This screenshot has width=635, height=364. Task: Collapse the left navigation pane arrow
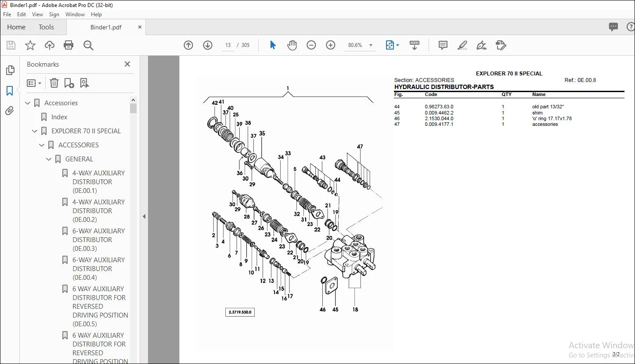click(144, 216)
